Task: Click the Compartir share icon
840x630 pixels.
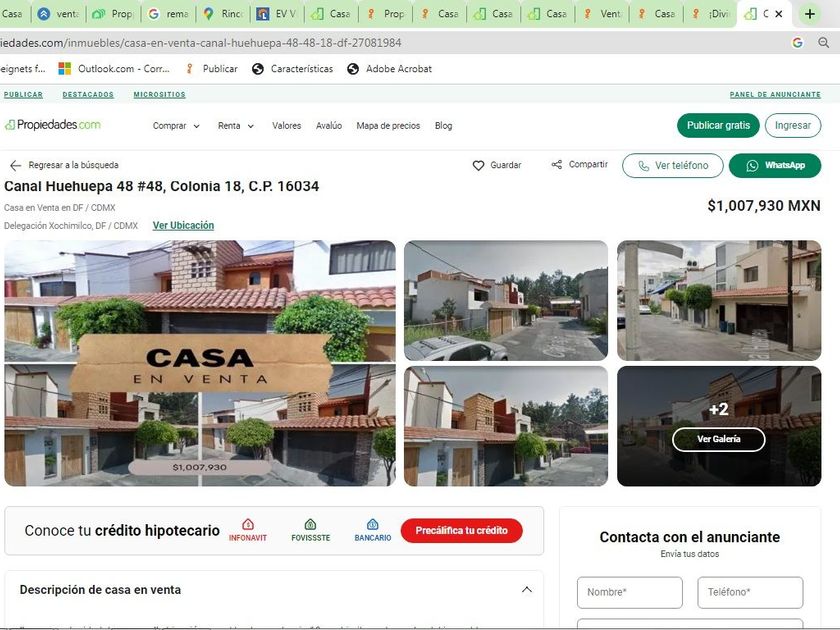Action: 557,164
